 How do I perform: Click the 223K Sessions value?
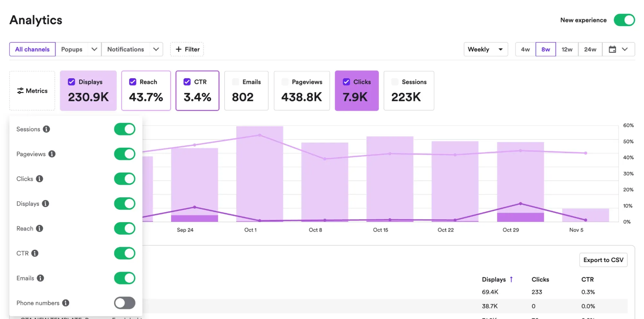click(406, 97)
